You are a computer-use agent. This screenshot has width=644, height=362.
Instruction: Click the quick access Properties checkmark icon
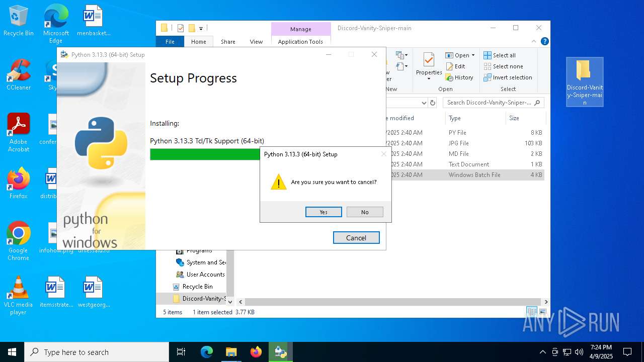click(181, 28)
